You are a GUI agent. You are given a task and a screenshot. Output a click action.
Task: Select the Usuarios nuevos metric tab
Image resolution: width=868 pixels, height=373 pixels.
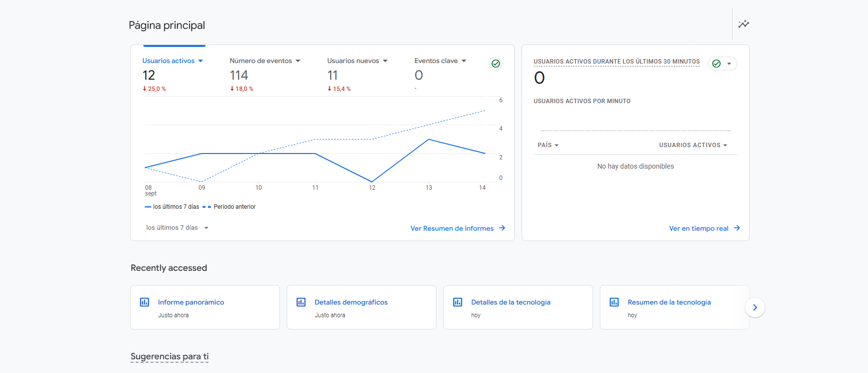(353, 61)
